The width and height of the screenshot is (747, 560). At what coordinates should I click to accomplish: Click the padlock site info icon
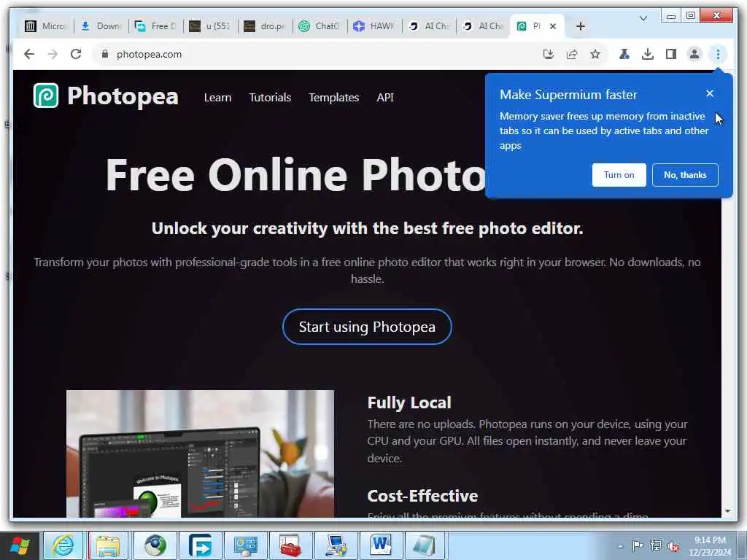[x=105, y=54]
